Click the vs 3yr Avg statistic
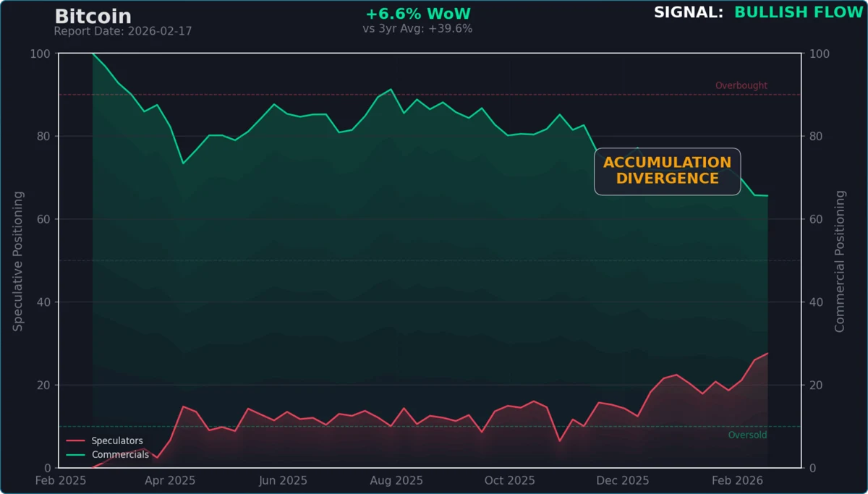The width and height of the screenshot is (868, 494). click(x=417, y=29)
